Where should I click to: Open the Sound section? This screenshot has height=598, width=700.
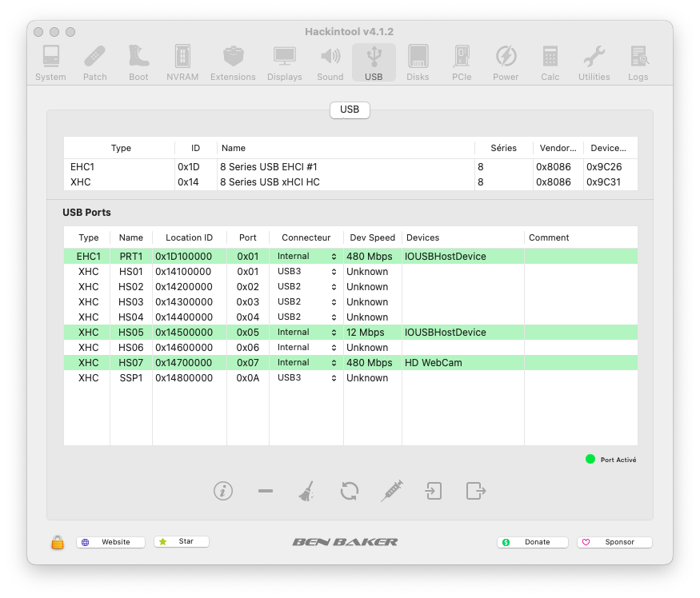330,63
